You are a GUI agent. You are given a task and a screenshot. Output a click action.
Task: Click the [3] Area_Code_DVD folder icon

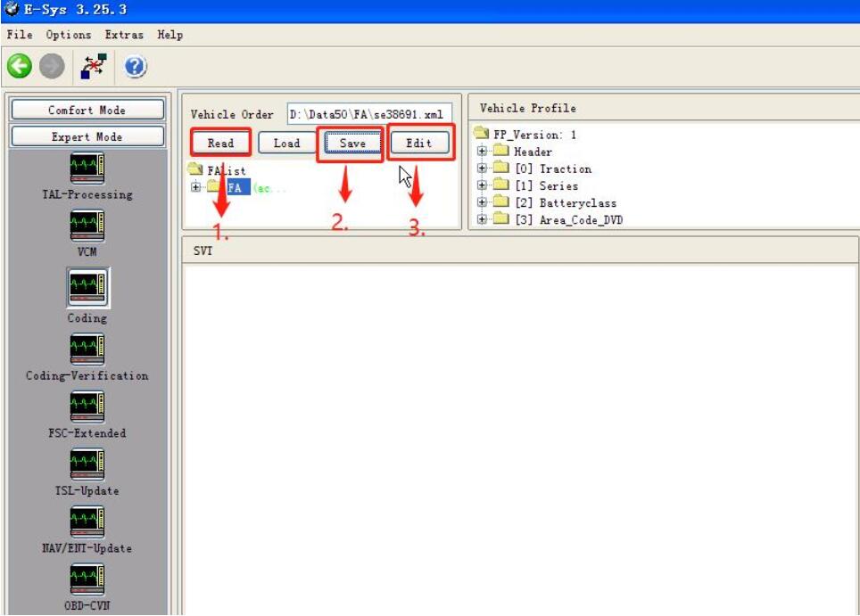click(500, 218)
